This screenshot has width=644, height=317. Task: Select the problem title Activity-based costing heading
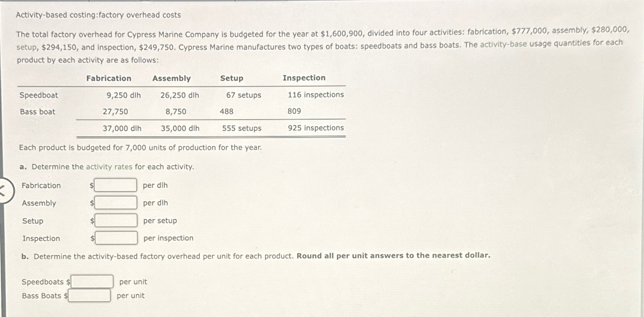pyautogui.click(x=98, y=15)
